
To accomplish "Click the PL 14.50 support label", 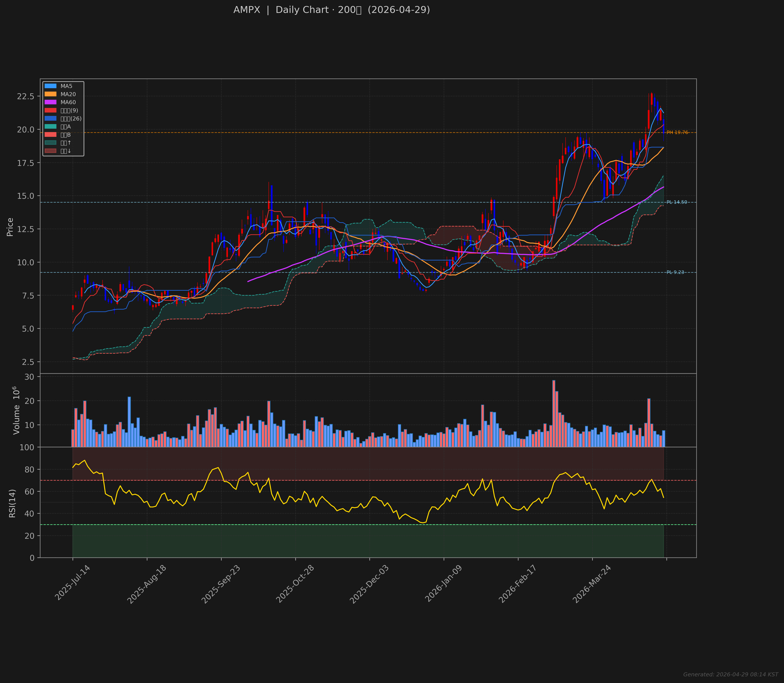I will [x=677, y=202].
